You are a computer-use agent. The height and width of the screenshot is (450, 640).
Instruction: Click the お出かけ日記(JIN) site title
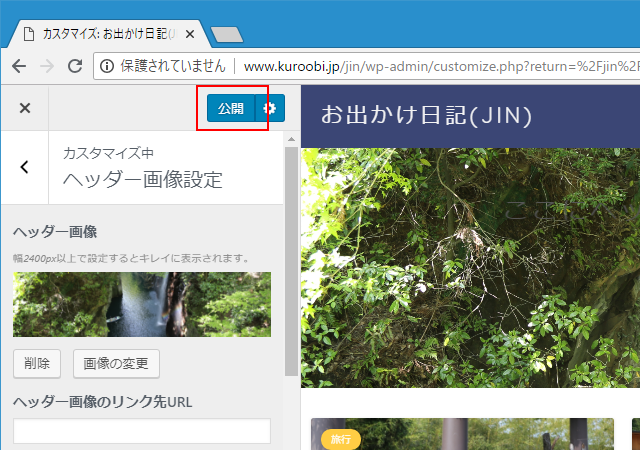coord(426,115)
